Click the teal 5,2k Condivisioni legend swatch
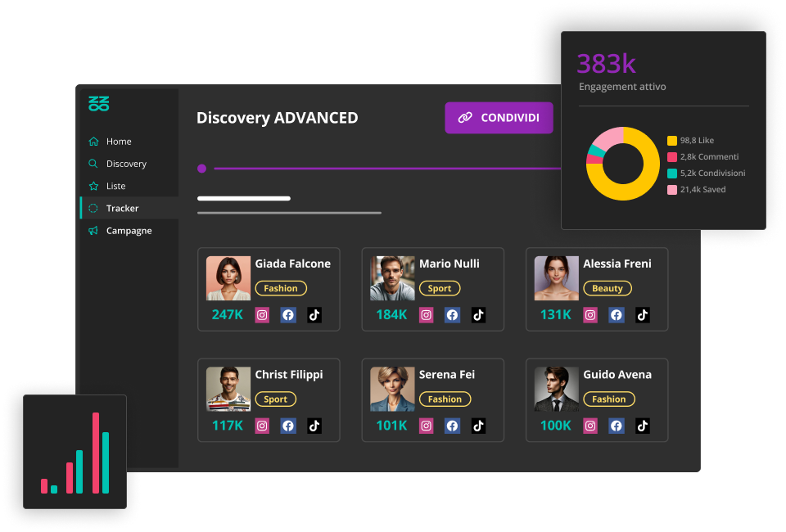Viewport: 786px width, 532px height. 672,174
